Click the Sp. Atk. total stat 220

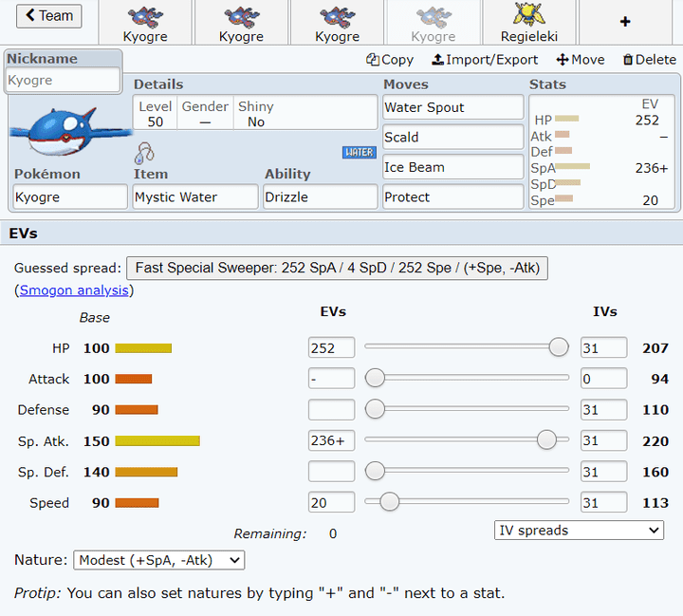pyautogui.click(x=655, y=441)
